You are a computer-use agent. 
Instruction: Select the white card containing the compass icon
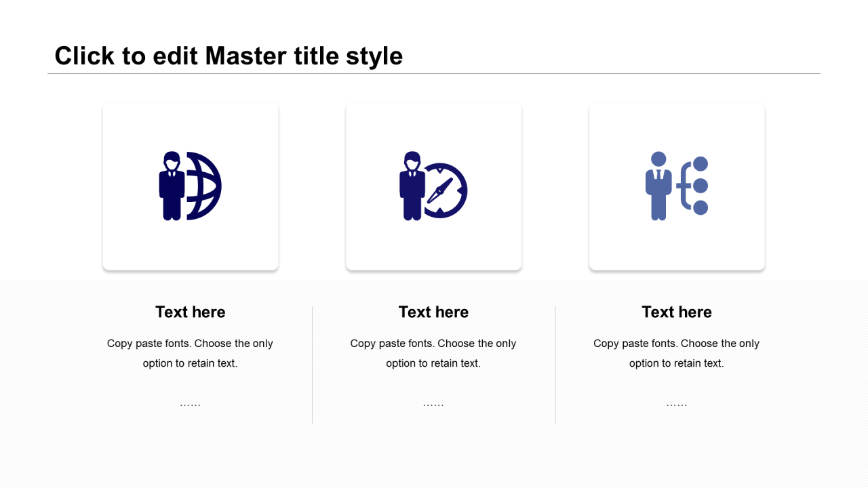(434, 186)
